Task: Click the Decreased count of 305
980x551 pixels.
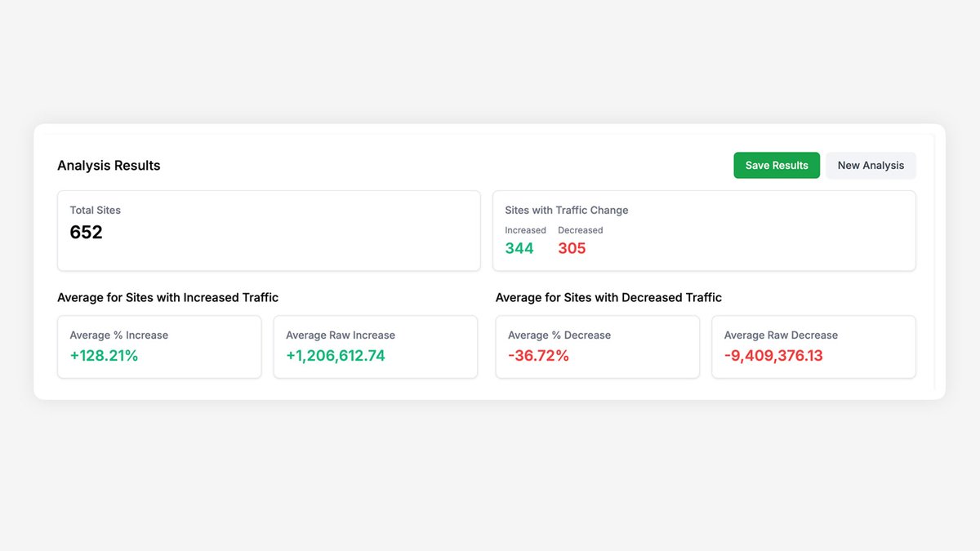Action: click(572, 248)
